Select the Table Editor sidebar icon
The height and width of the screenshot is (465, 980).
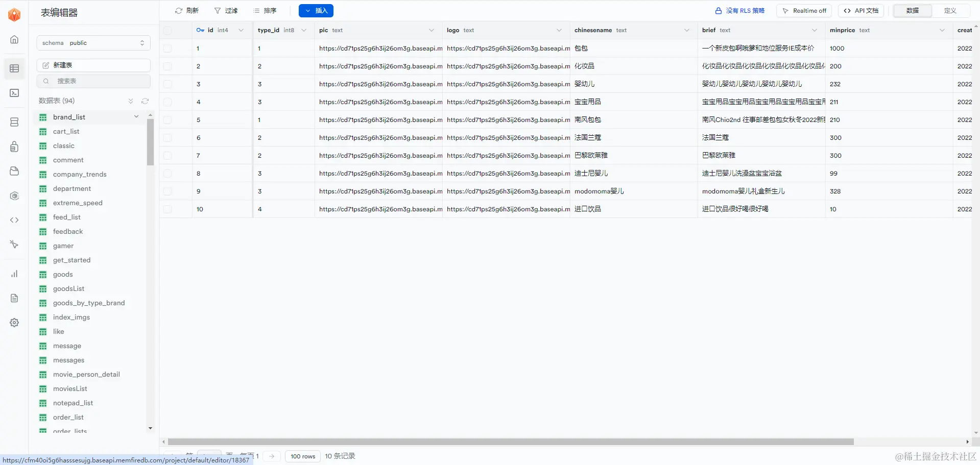point(14,68)
